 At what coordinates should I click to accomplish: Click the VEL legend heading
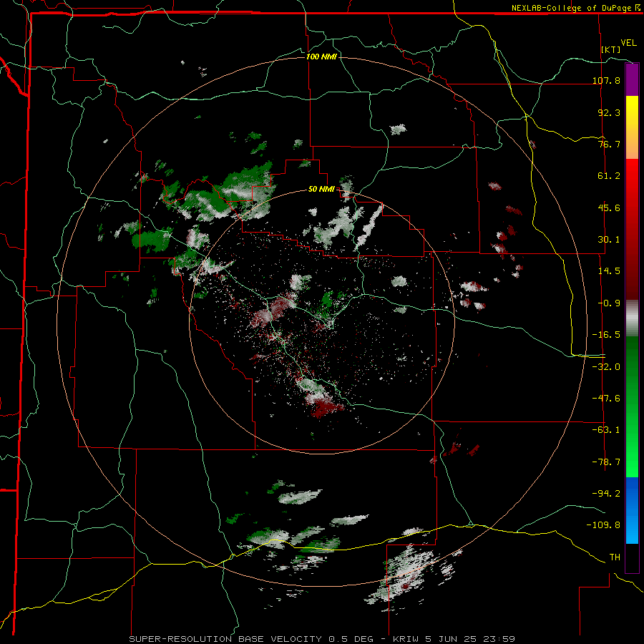coord(629,43)
